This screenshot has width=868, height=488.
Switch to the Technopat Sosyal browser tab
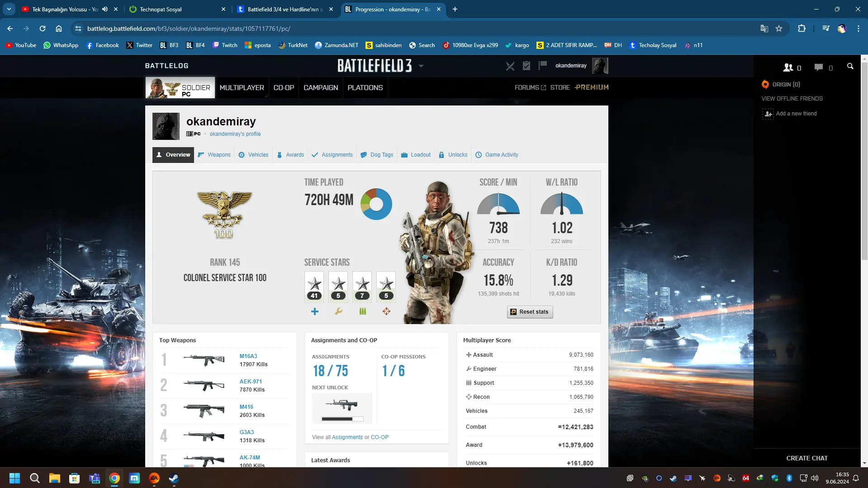click(x=176, y=9)
